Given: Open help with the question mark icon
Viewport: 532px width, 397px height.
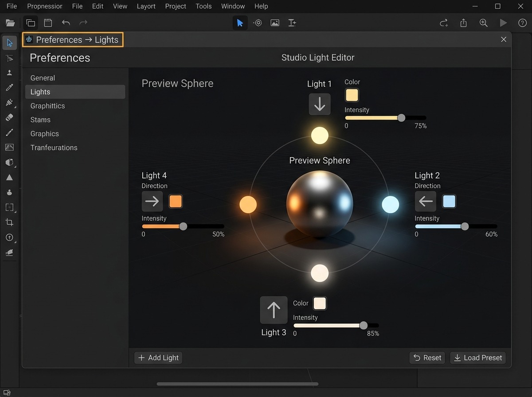Looking at the screenshot, I should (x=522, y=23).
